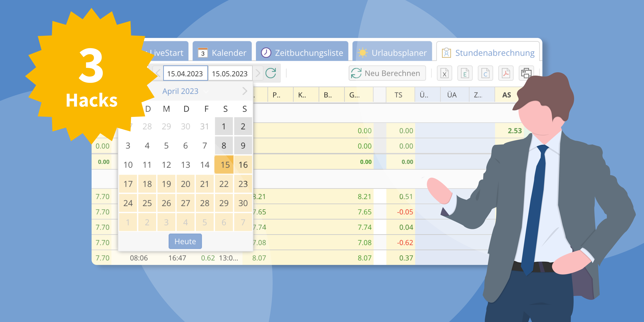Click the 0.51 value in TS column
Image resolution: width=644 pixels, height=322 pixels.
[406, 197]
